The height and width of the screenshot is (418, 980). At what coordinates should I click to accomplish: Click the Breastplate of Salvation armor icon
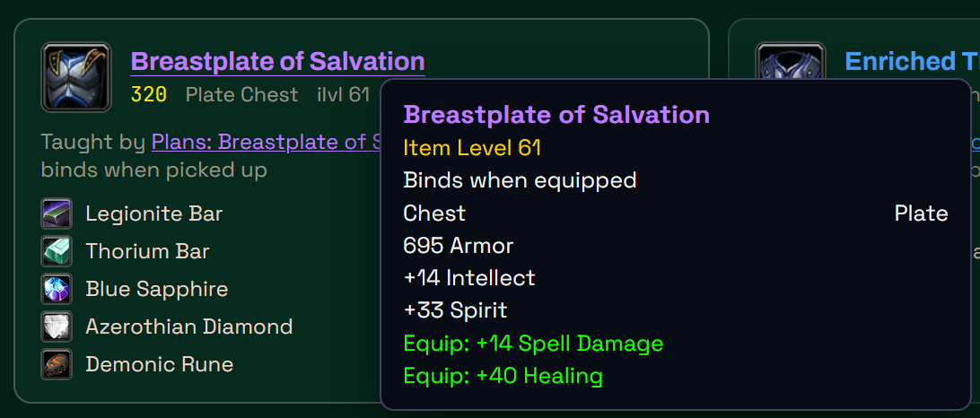click(x=76, y=77)
